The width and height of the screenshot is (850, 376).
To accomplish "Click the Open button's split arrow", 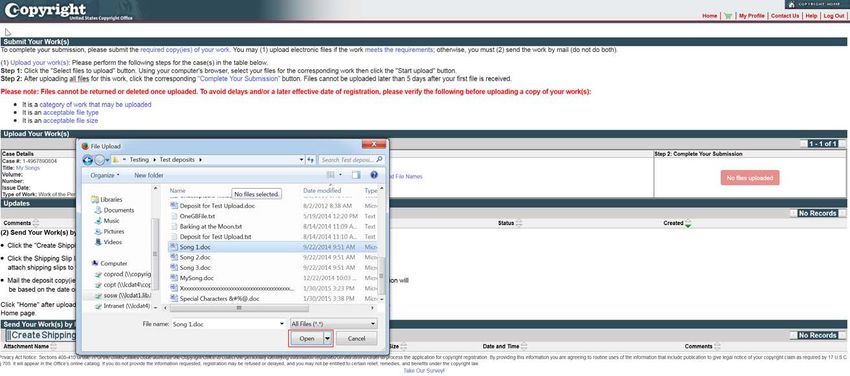I will (x=327, y=338).
